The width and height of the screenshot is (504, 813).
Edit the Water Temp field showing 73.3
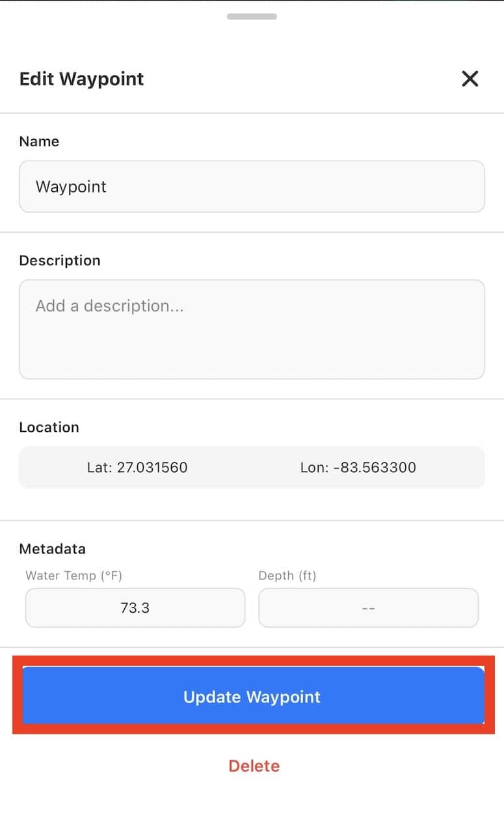(x=135, y=608)
